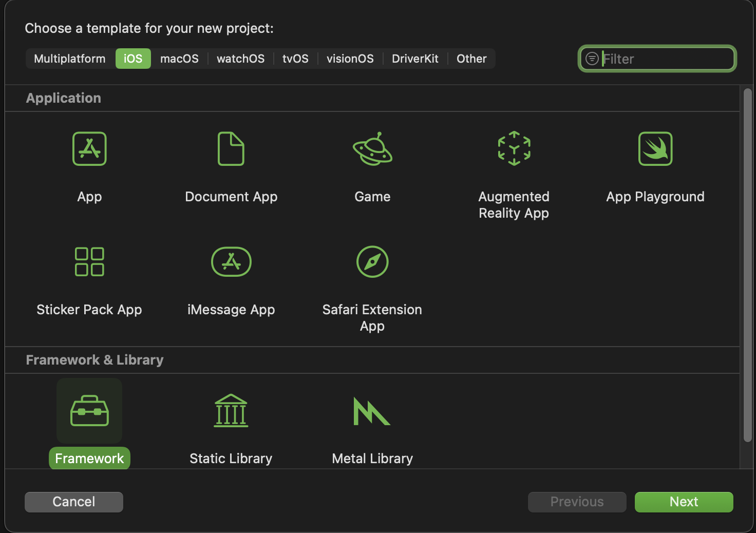Pick the iMessage App template icon
The height and width of the screenshot is (533, 756).
(231, 262)
